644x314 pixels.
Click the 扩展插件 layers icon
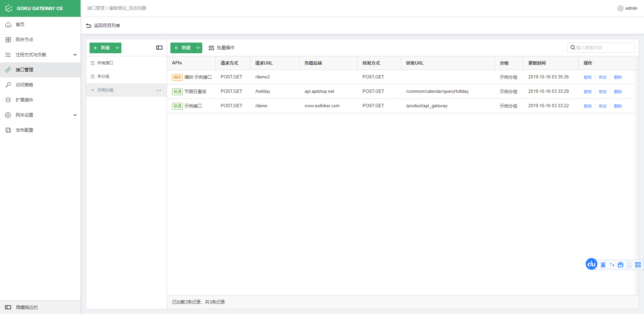click(x=8, y=100)
